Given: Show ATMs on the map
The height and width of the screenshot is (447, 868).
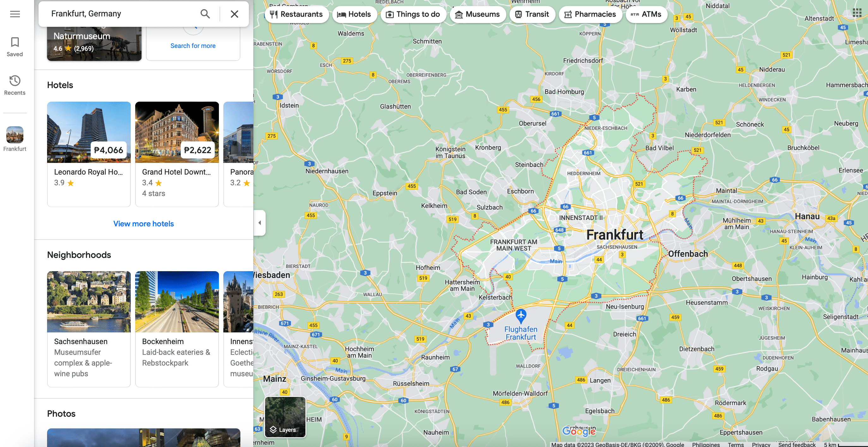Looking at the screenshot, I should point(646,14).
